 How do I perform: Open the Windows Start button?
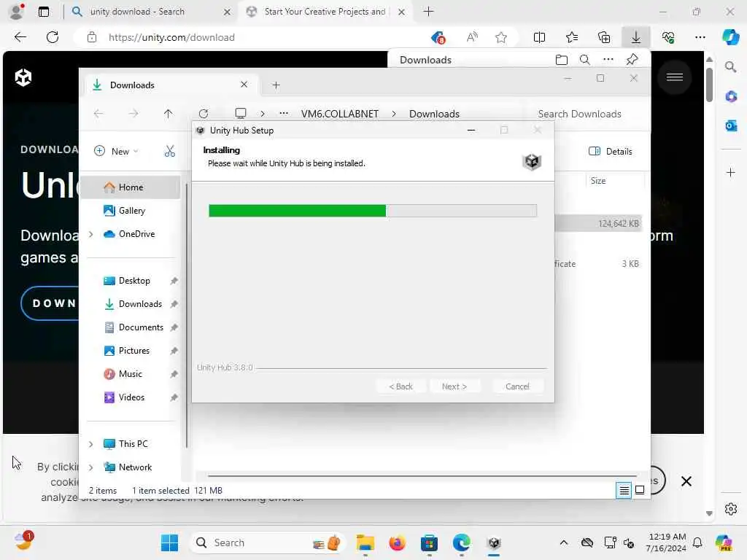pos(169,542)
